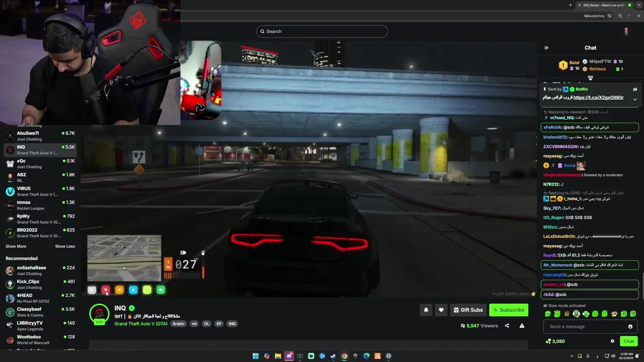Image resolution: width=644 pixels, height=362 pixels.
Task: Click Show Less under followed channels
Action: [65, 246]
